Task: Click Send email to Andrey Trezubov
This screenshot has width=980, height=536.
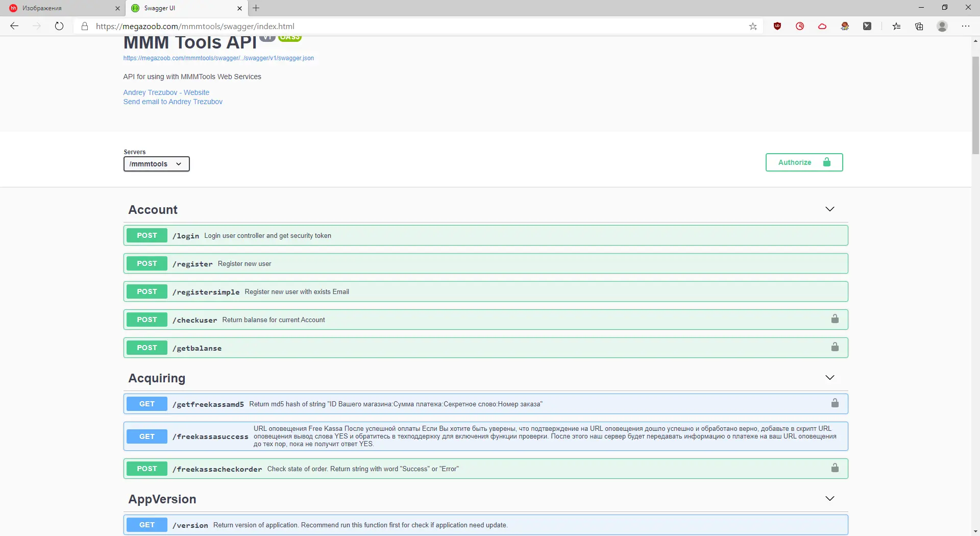Action: pos(173,102)
